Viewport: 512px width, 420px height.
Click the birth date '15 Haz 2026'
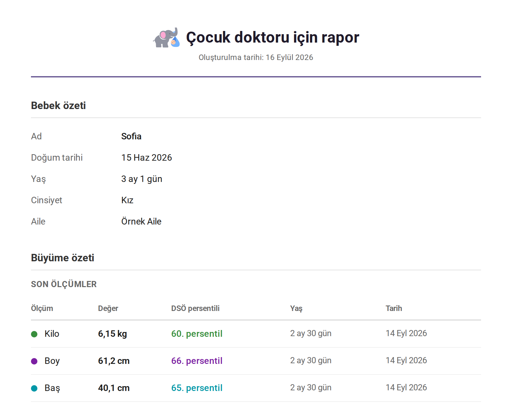[147, 157]
